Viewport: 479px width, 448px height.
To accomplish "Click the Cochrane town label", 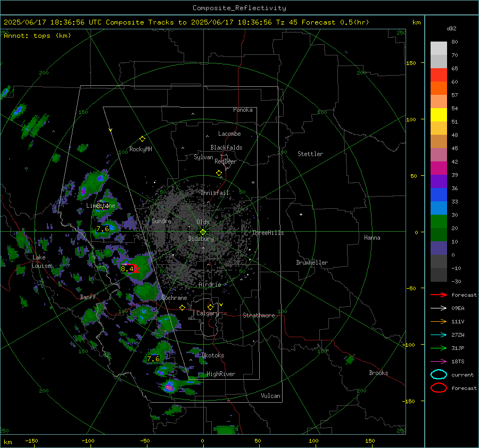I will (174, 298).
